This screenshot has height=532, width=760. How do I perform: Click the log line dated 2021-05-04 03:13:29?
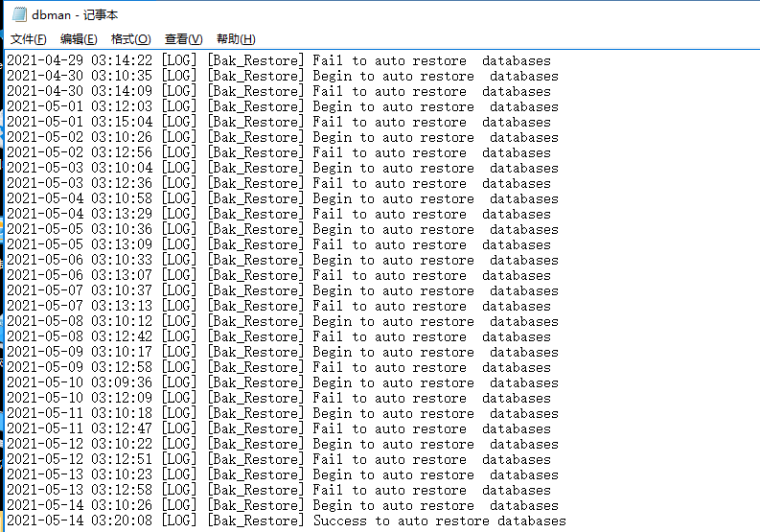279,214
